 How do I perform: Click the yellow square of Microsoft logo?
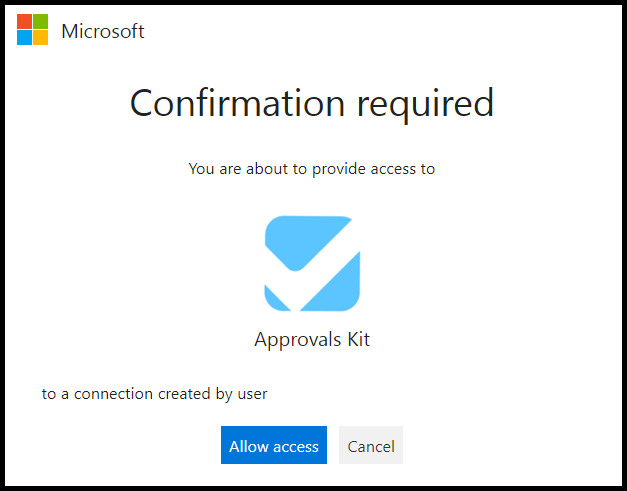point(40,38)
